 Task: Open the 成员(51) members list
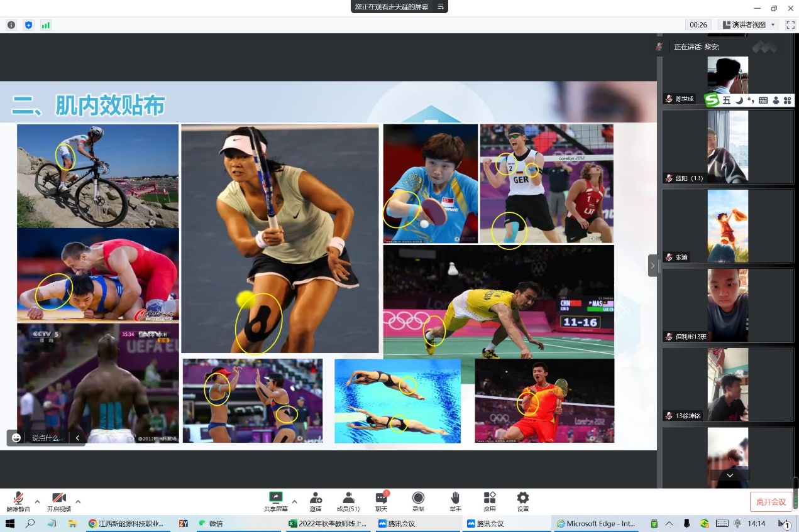point(348,502)
